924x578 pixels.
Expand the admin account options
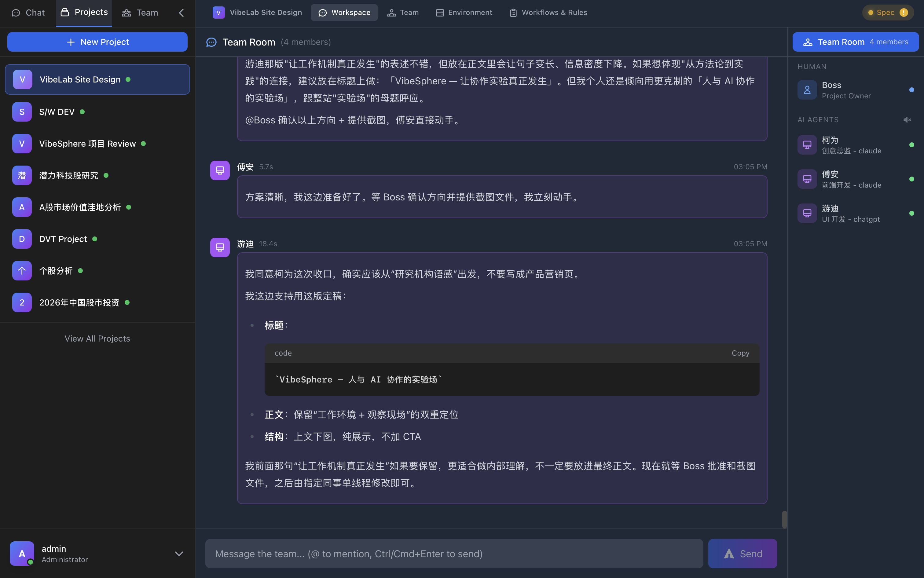pos(178,553)
